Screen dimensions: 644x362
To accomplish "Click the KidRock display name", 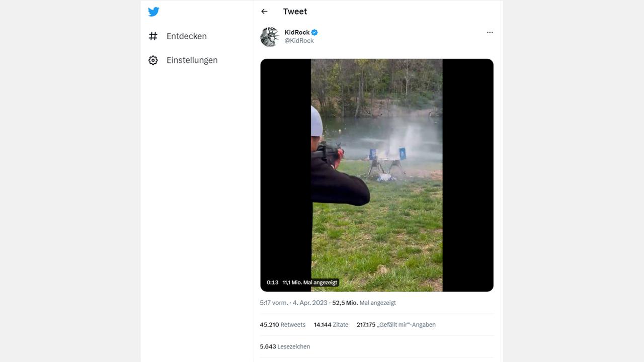I will 296,32.
